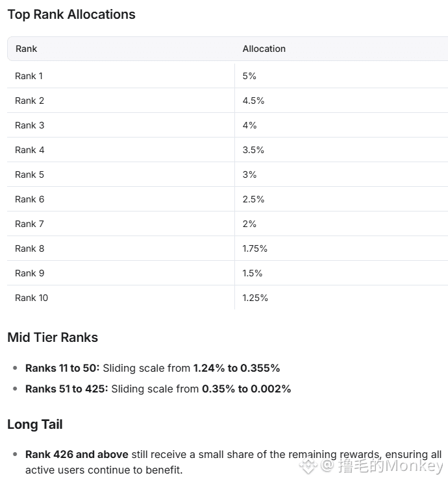Click the Long Tail heading

(35, 424)
